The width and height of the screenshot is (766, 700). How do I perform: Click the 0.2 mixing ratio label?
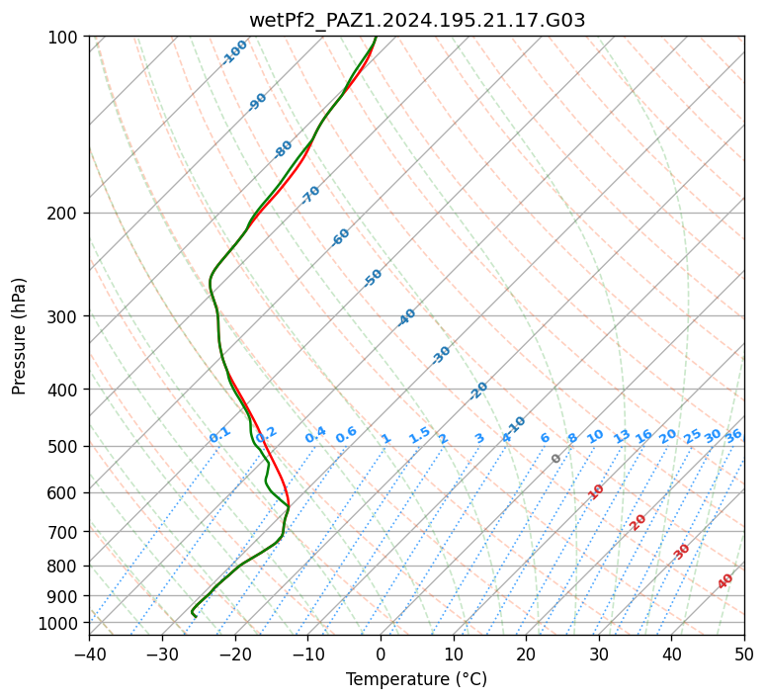(x=266, y=435)
